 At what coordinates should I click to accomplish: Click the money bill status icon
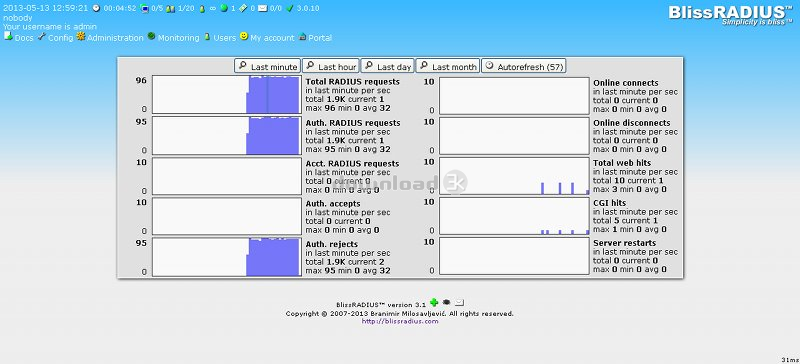click(x=243, y=8)
